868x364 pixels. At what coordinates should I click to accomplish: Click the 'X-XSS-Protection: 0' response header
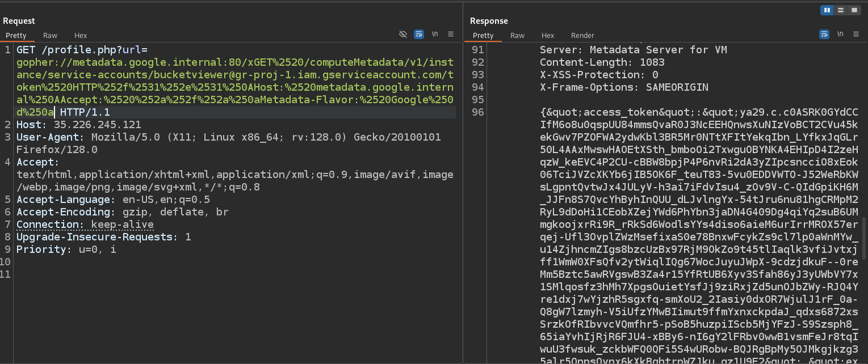[x=599, y=75]
